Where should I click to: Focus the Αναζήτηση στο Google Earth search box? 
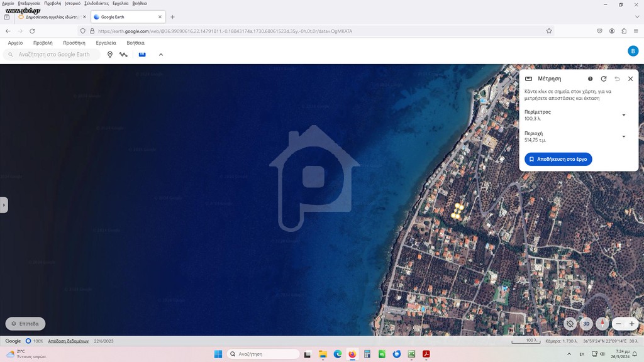coord(52,54)
